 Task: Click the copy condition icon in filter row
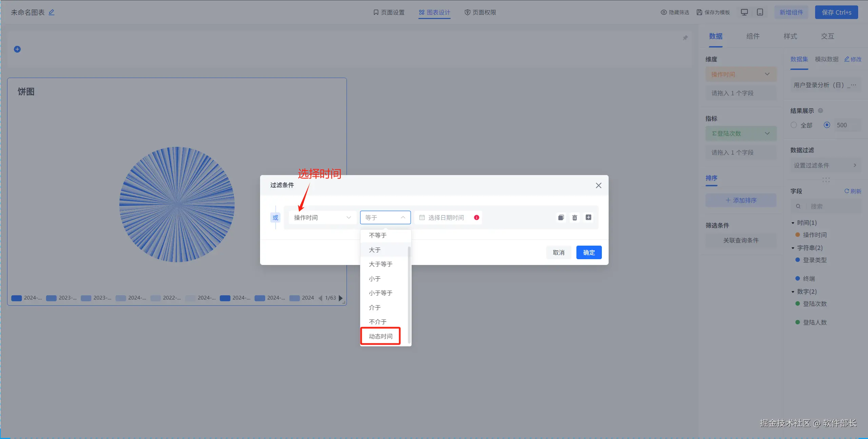(x=561, y=217)
